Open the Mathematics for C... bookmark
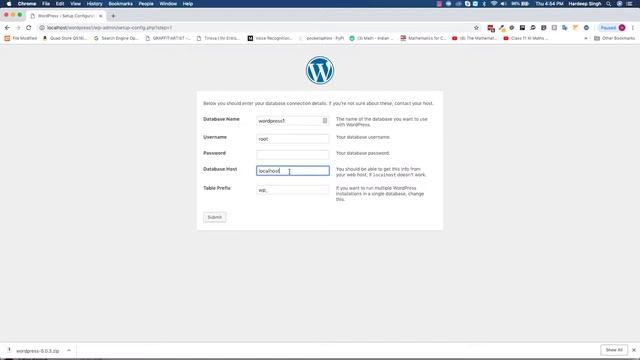The image size is (640, 360). 423,38
